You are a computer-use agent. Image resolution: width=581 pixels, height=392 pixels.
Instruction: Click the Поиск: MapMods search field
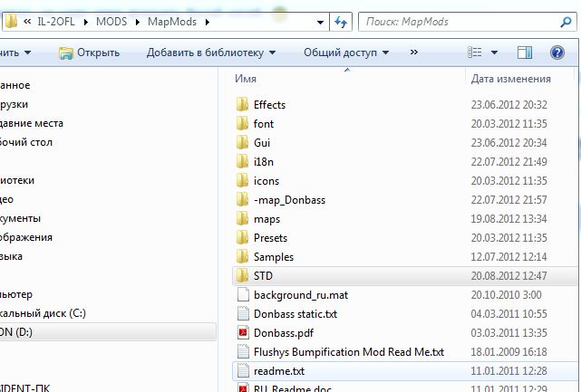(460, 23)
